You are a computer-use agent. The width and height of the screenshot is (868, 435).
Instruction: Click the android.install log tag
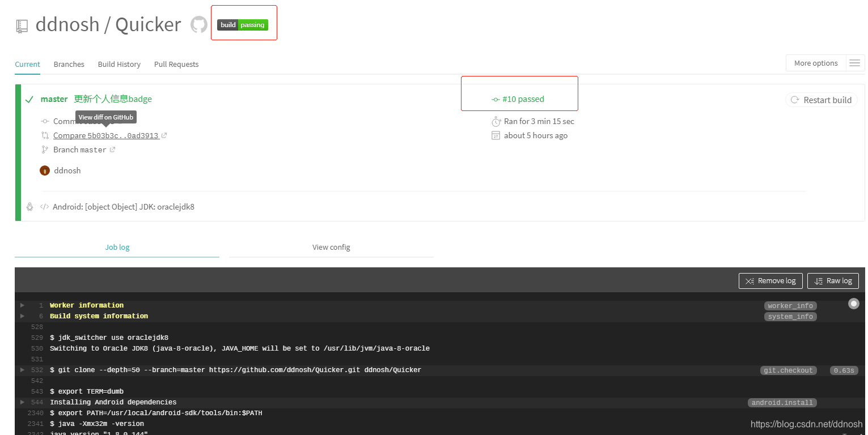[x=782, y=403]
